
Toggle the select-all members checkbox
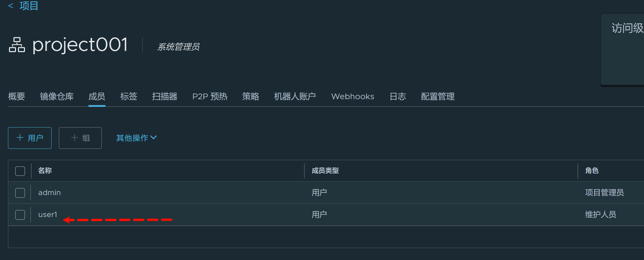click(20, 171)
